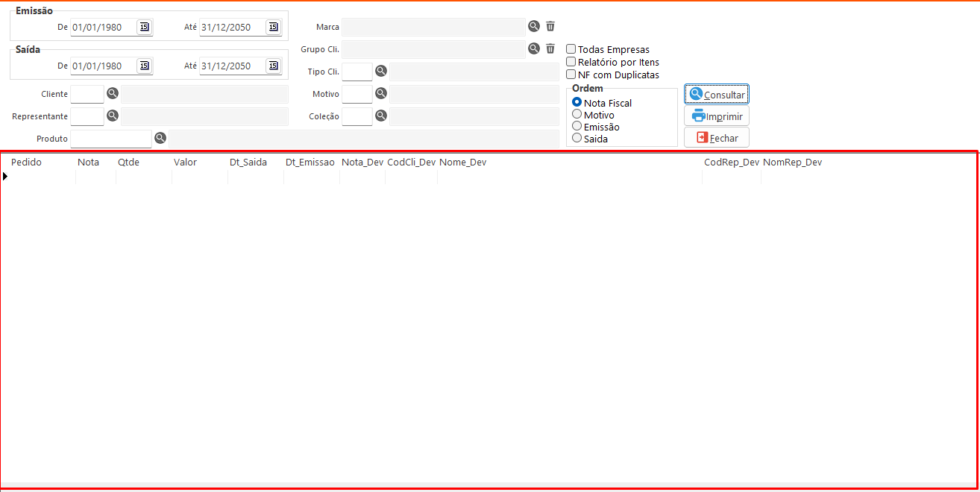
Task: Open calendar for Emissão Até date
Action: point(273,27)
